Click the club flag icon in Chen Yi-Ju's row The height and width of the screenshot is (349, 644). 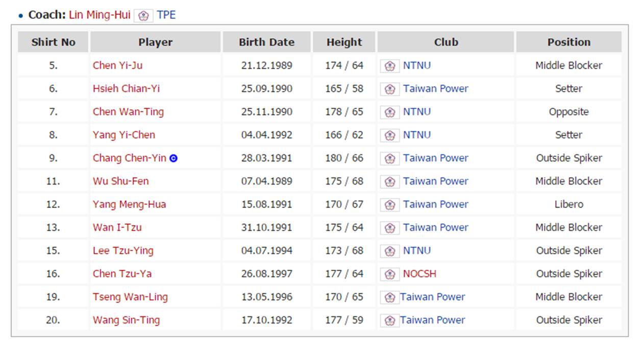click(x=390, y=66)
